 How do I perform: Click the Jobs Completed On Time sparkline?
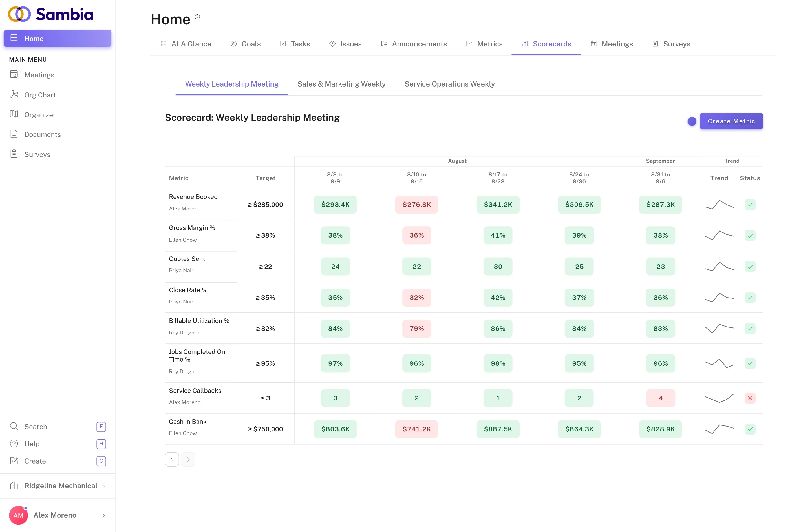(719, 363)
